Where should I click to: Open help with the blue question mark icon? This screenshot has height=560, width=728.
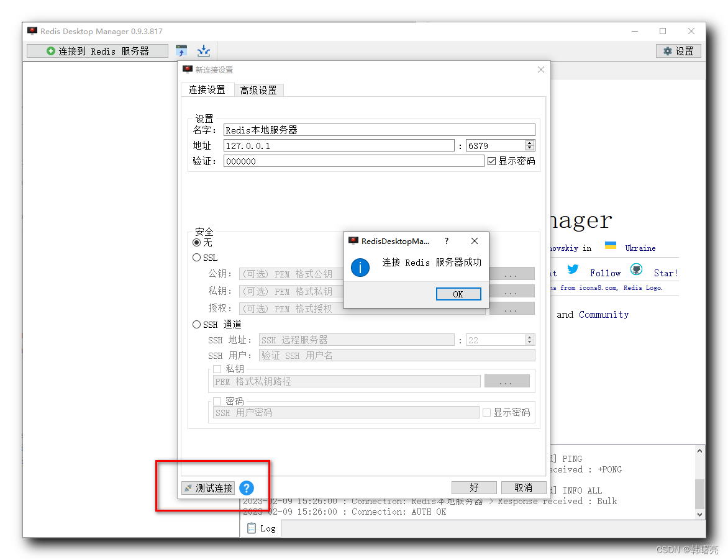pyautogui.click(x=247, y=488)
